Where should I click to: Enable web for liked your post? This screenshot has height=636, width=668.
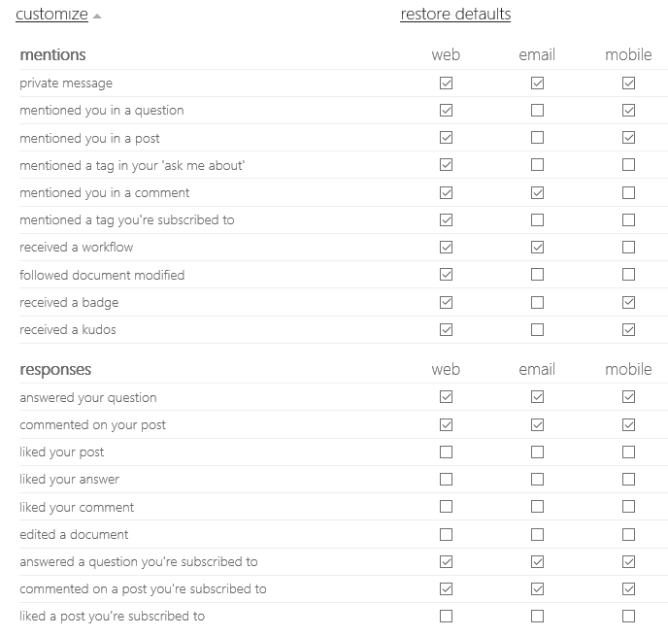coord(445,452)
